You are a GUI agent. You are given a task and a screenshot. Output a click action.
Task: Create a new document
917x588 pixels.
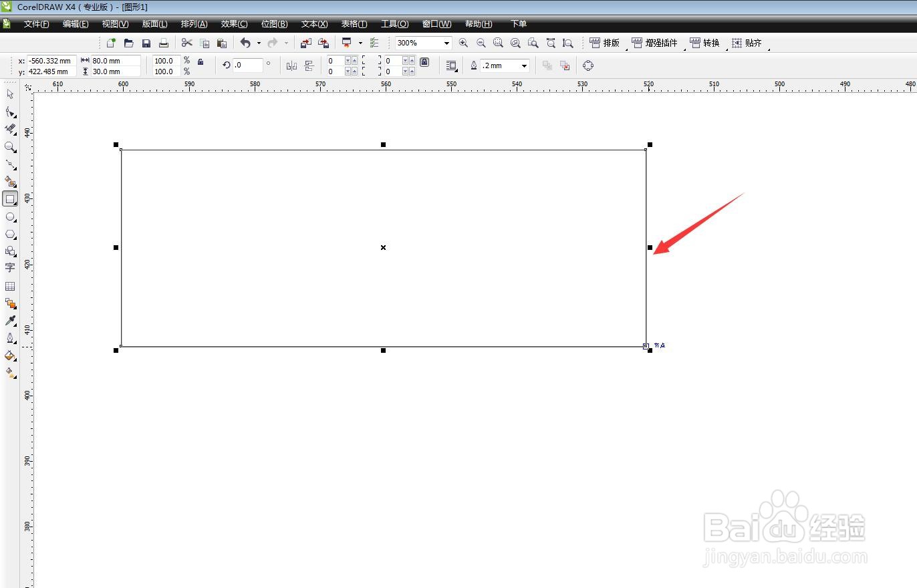[x=111, y=43]
